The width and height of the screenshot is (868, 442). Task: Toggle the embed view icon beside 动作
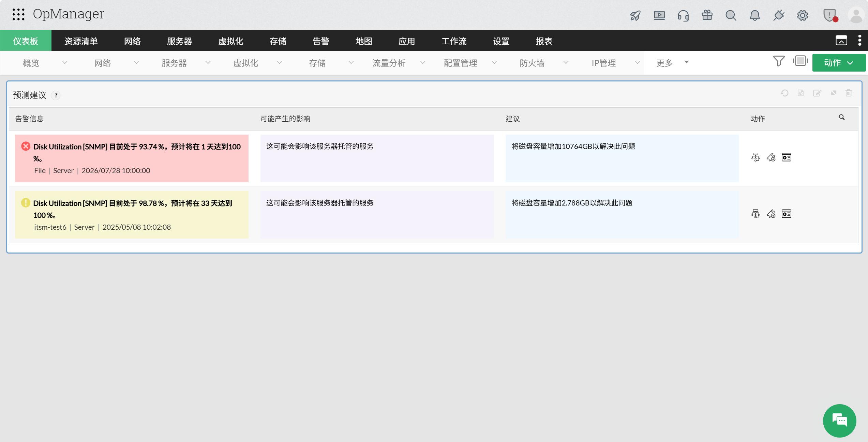coord(800,61)
